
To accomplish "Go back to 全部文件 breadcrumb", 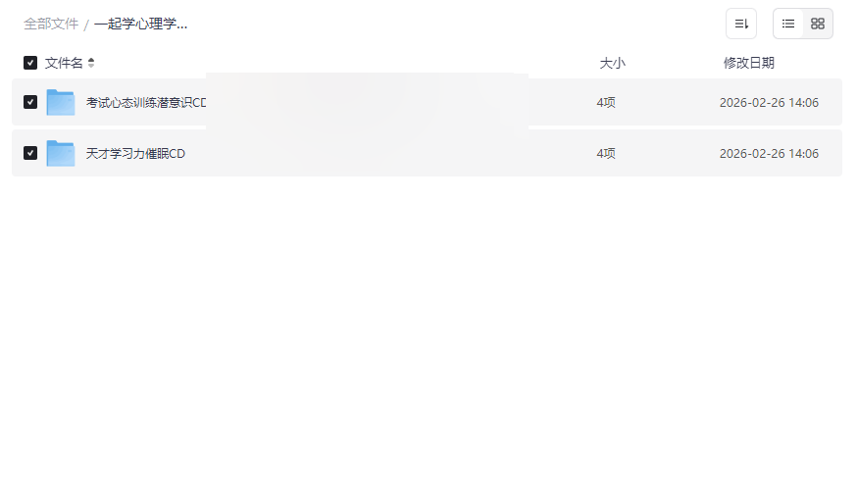I will click(51, 24).
